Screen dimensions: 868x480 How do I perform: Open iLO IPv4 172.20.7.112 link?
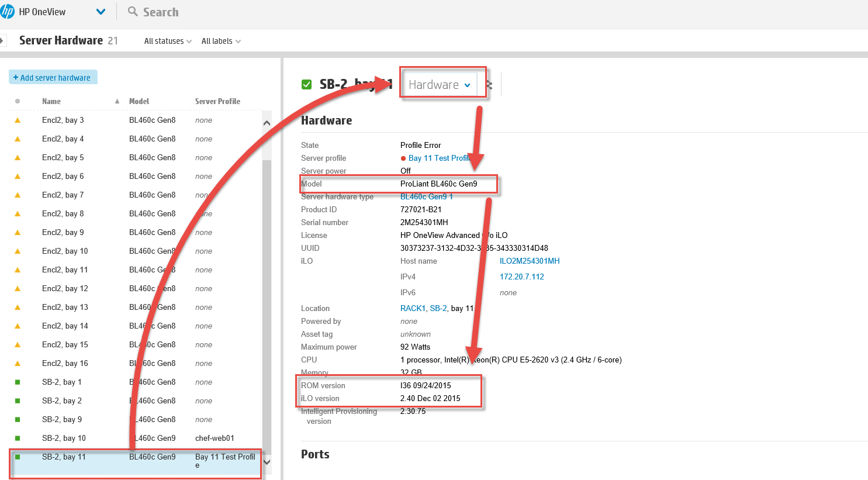pyautogui.click(x=522, y=277)
